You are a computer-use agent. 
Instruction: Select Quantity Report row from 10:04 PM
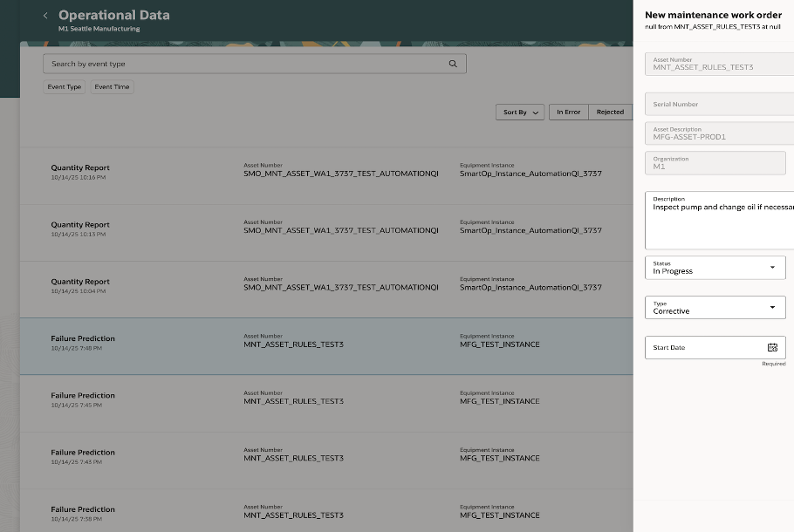(x=326, y=290)
